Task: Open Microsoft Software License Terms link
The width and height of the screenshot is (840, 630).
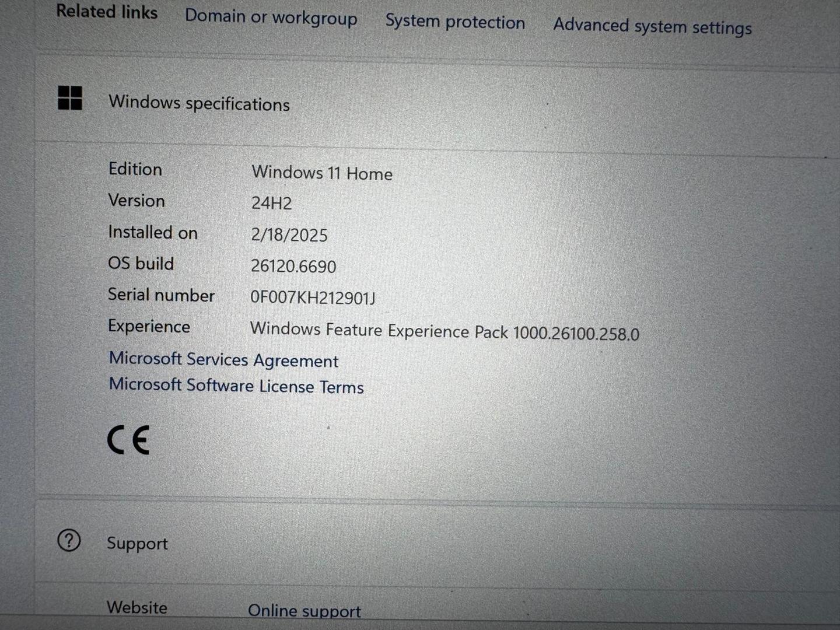Action: pyautogui.click(x=236, y=386)
